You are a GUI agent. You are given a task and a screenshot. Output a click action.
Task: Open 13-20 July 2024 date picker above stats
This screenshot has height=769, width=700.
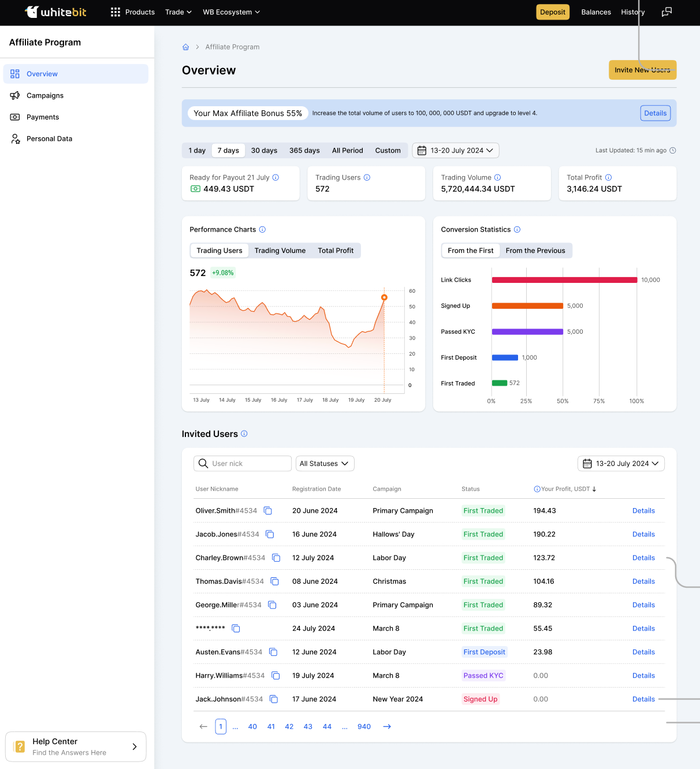[x=456, y=151]
